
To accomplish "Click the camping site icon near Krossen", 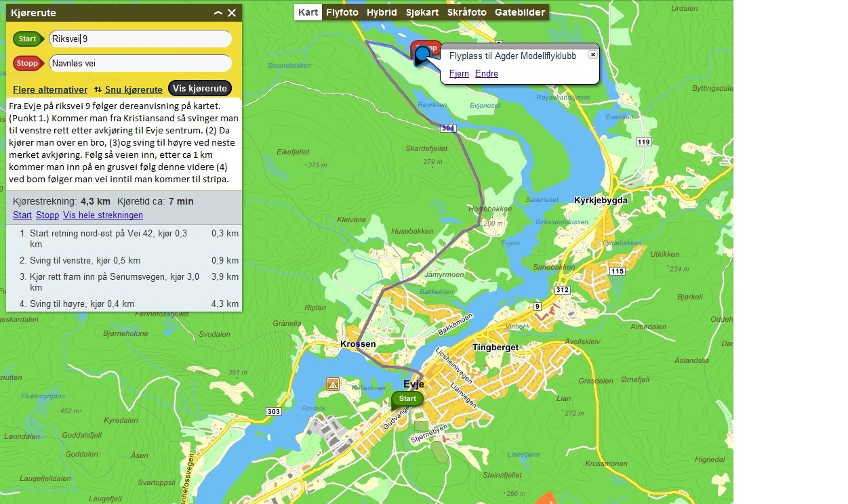I will point(332,384).
